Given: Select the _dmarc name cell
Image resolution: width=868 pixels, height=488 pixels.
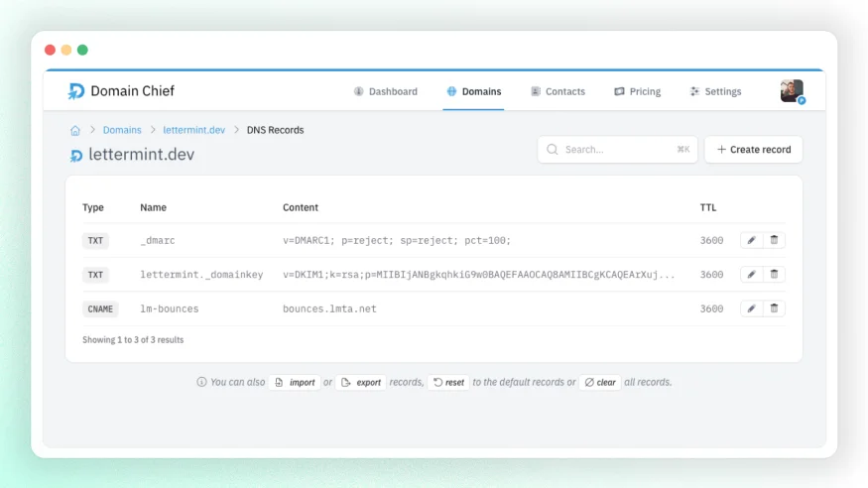Looking at the screenshot, I should pos(157,241).
